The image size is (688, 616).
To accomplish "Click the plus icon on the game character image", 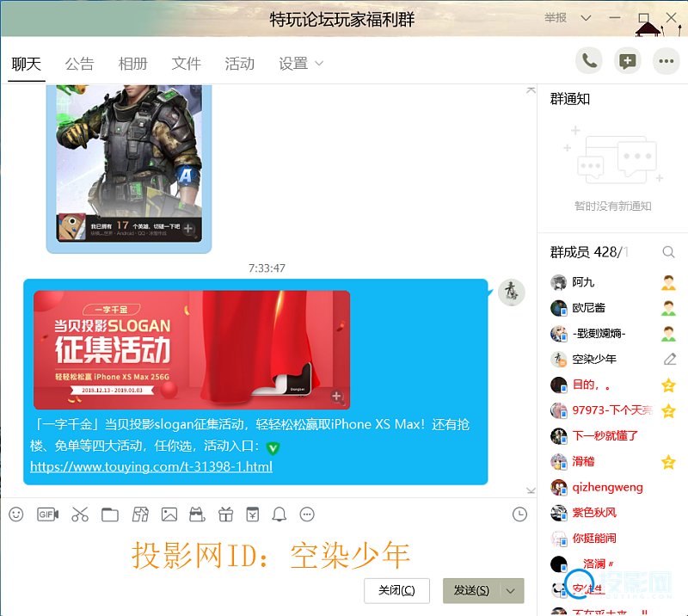I will (x=188, y=229).
